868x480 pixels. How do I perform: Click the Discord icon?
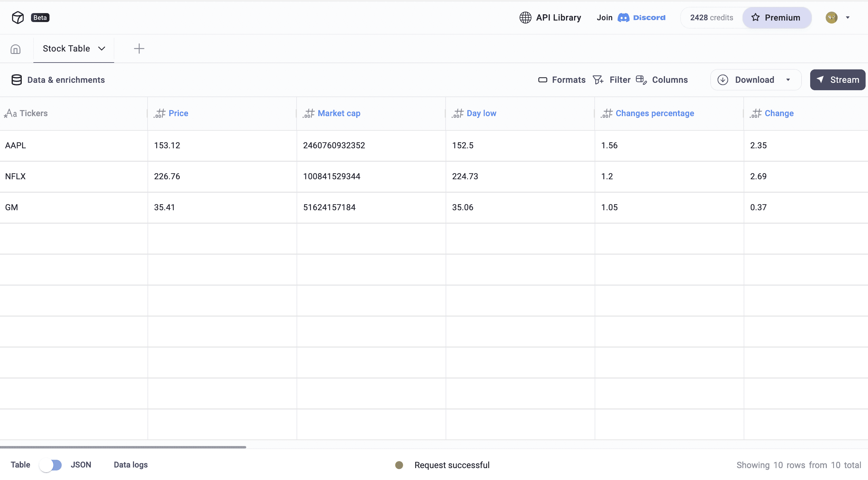click(624, 18)
